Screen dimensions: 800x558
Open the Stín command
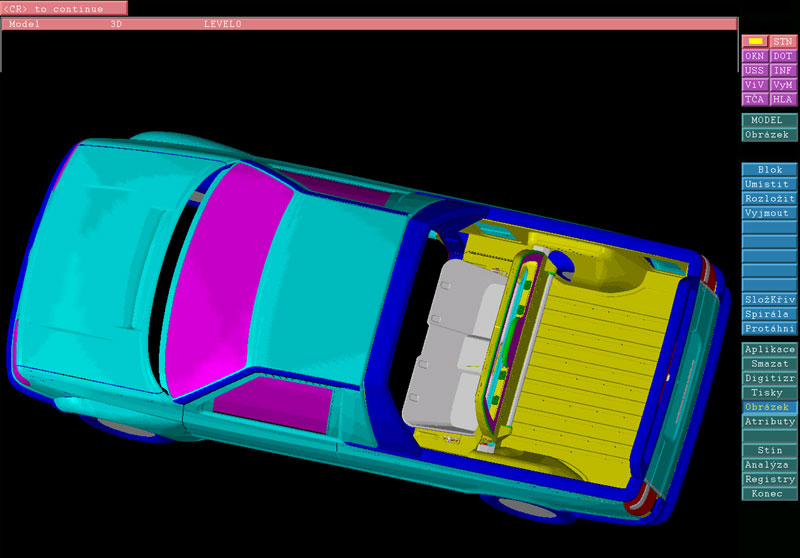pyautogui.click(x=769, y=450)
